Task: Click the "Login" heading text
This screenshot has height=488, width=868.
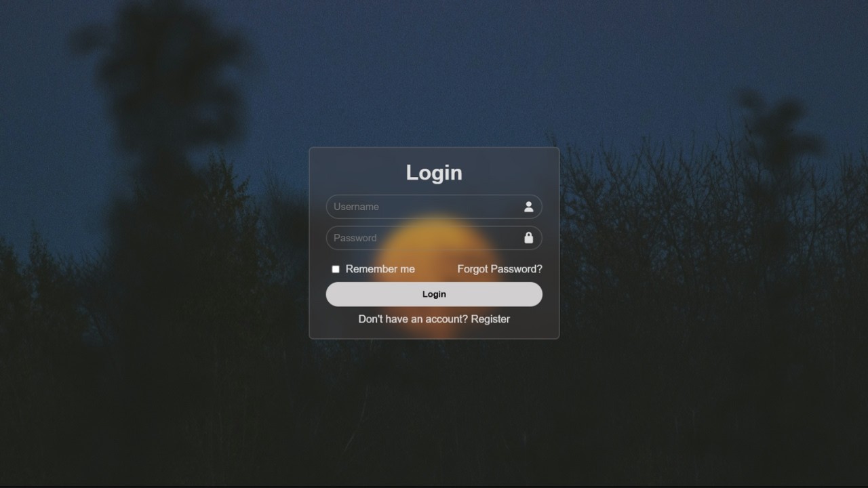Action: 434,172
